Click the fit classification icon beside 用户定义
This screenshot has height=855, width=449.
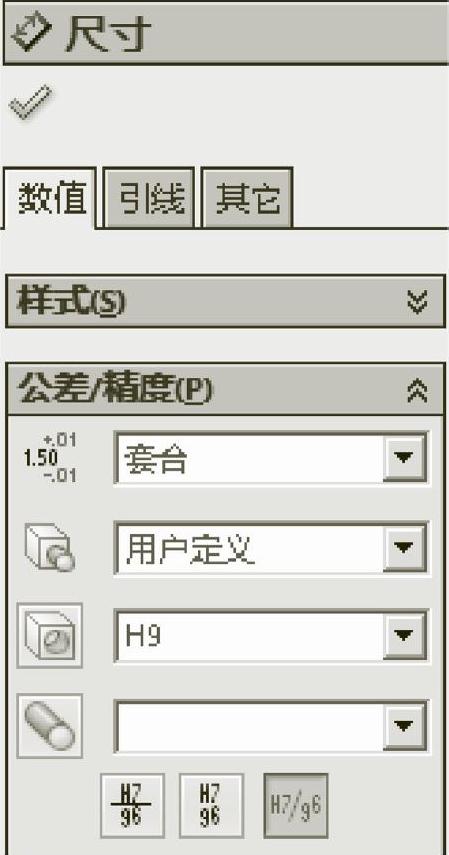[50, 547]
